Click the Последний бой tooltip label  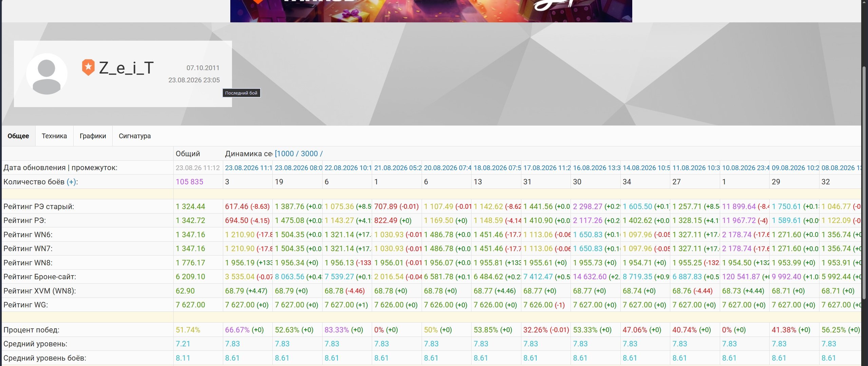pyautogui.click(x=242, y=93)
